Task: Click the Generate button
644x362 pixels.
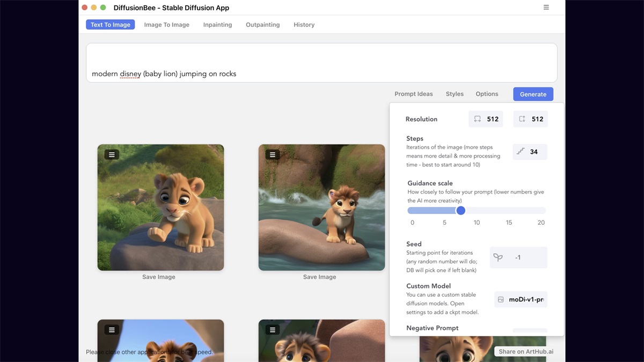Action: [533, 93]
